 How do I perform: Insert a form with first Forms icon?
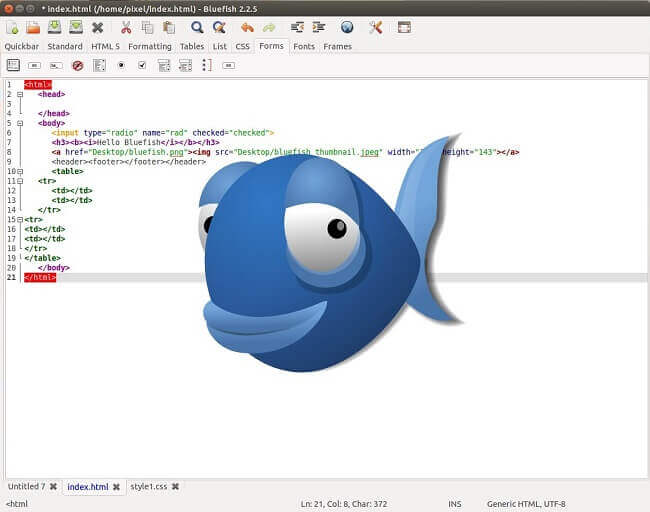[13, 65]
